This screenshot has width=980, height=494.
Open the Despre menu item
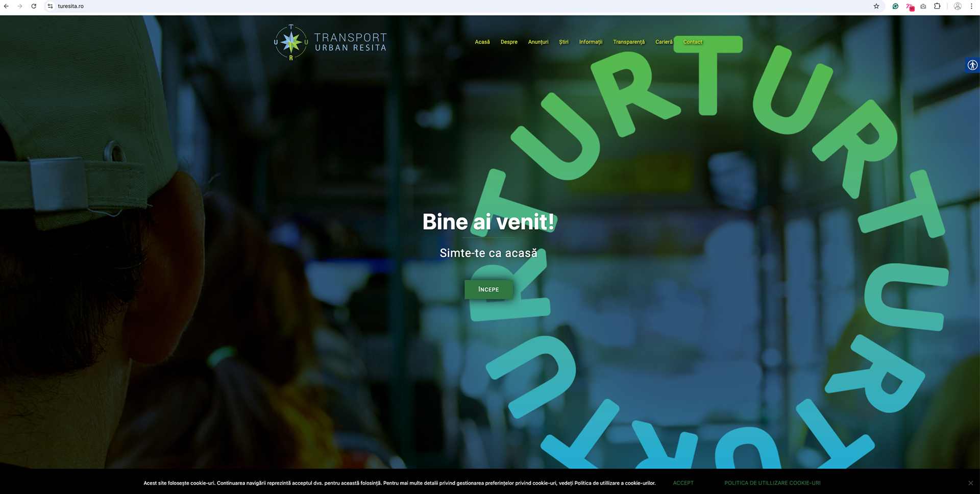[509, 42]
